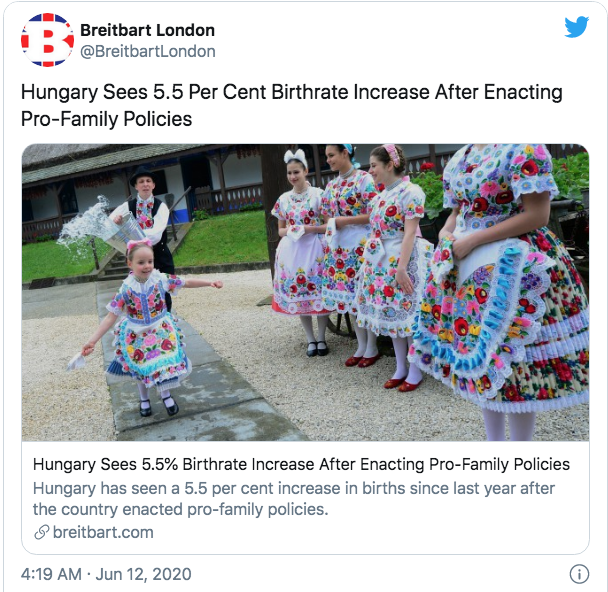This screenshot has height=592, width=608.
Task: Open the article card preview photo
Action: coord(305,292)
